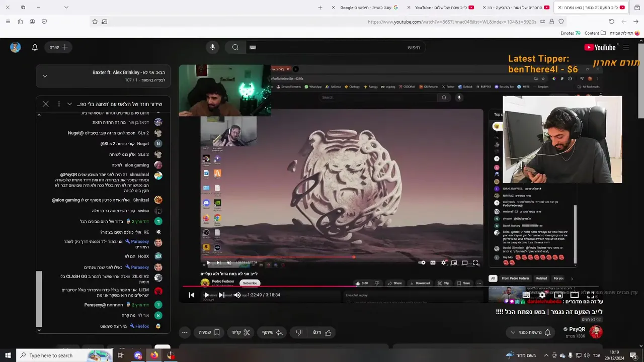Show site security lock information
This screenshot has width=644, height=362.
[552, 22]
